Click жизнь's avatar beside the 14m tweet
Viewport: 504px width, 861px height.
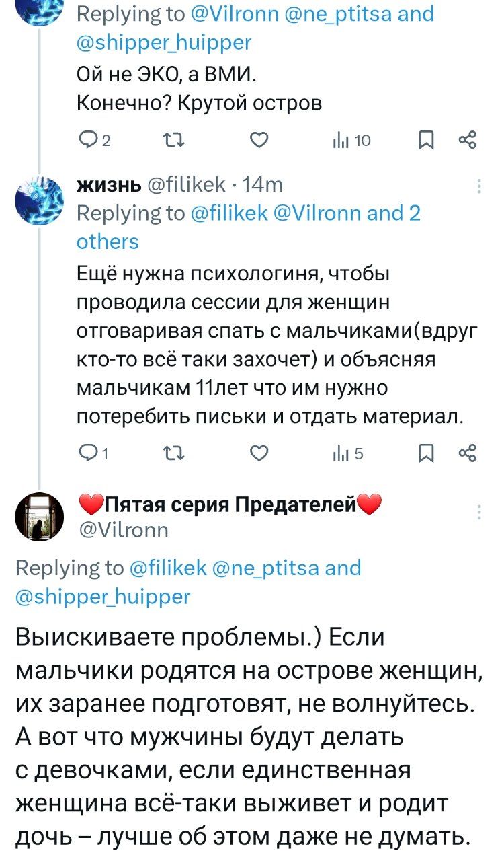tap(40, 198)
